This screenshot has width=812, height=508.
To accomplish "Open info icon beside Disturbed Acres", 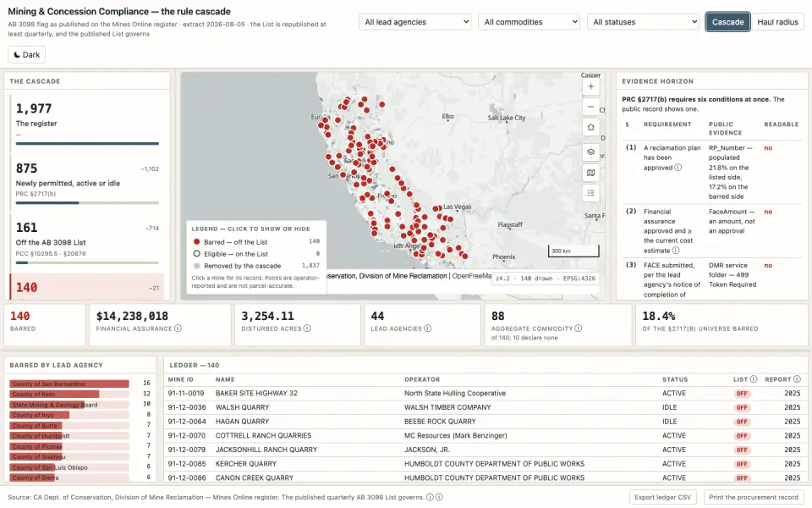I will (x=307, y=329).
